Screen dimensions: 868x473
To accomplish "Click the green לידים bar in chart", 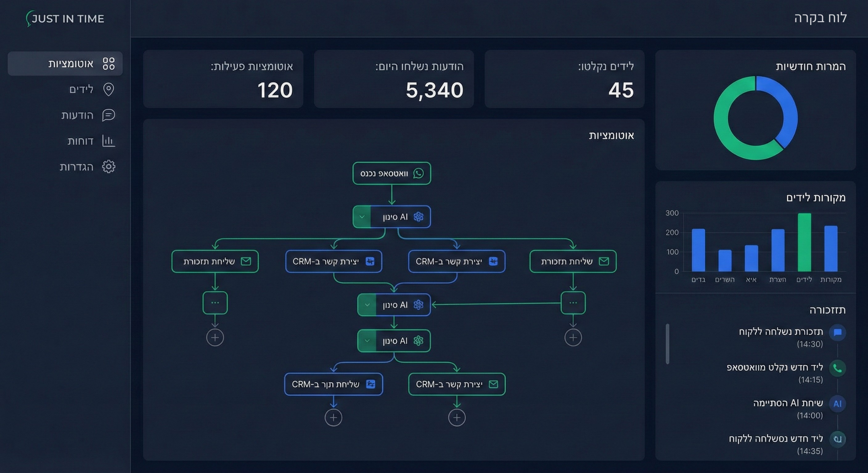I will (804, 242).
